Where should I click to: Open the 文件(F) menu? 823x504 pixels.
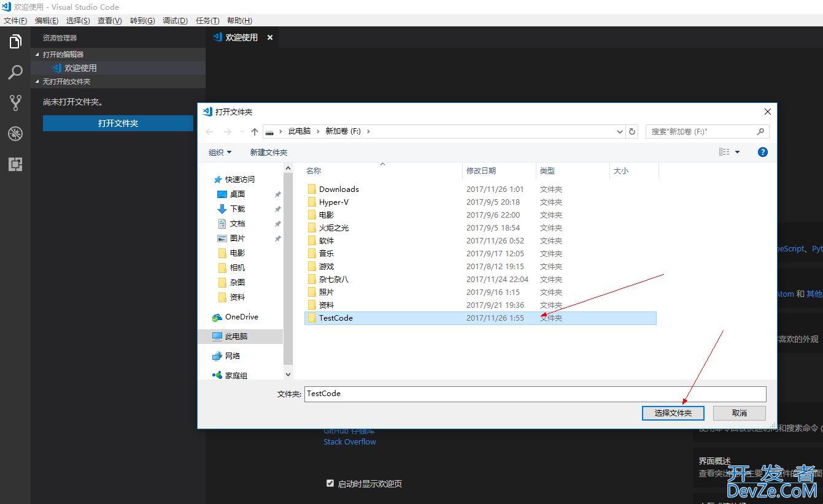pyautogui.click(x=15, y=20)
